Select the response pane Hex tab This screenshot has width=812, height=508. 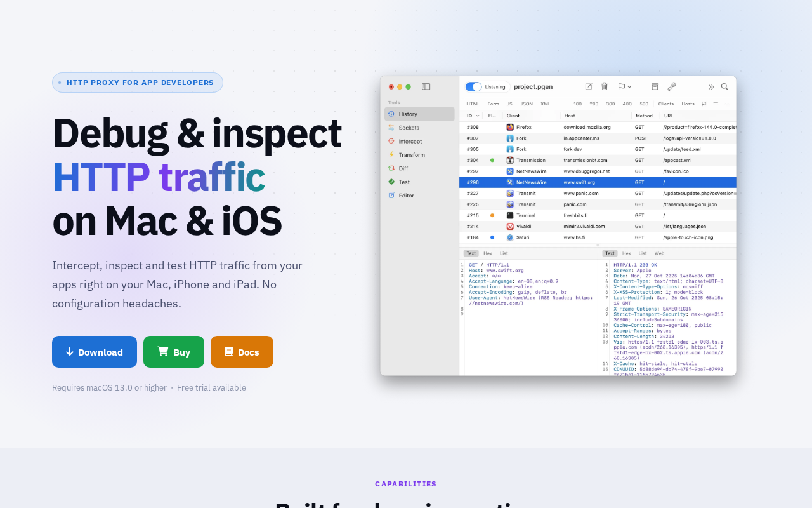click(627, 253)
